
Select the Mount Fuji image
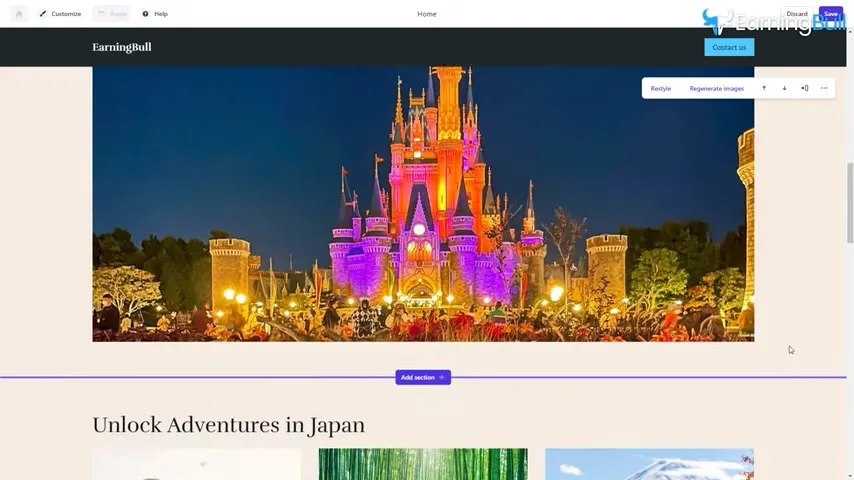click(649, 464)
